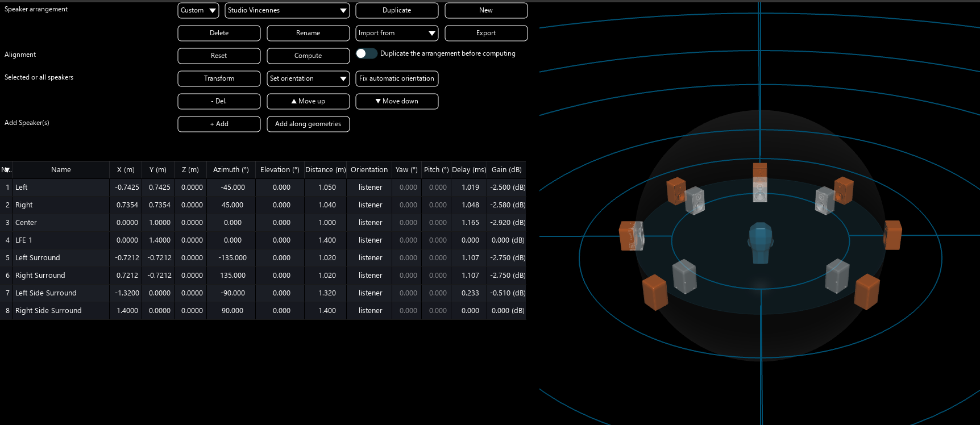Open the Import from dropdown

click(397, 33)
